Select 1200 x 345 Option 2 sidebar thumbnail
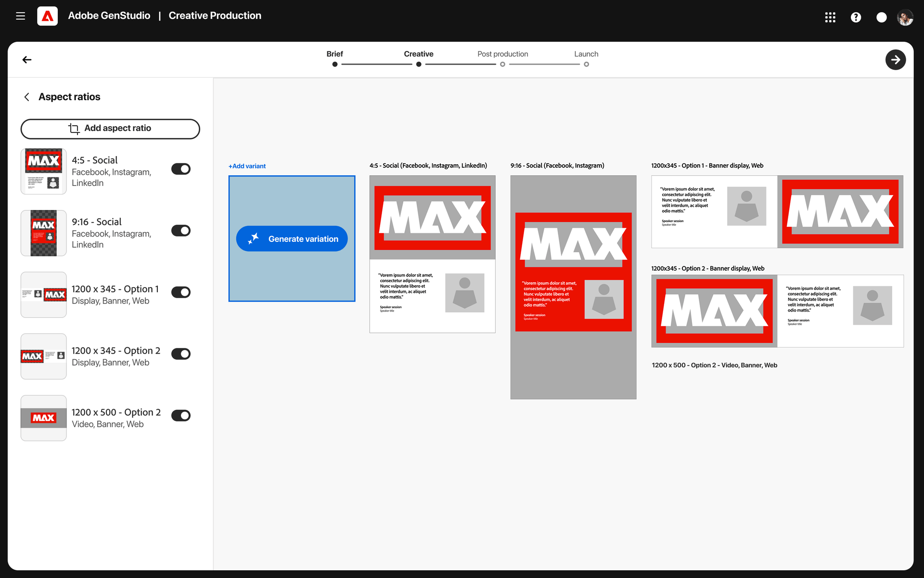924x578 pixels. pos(44,356)
